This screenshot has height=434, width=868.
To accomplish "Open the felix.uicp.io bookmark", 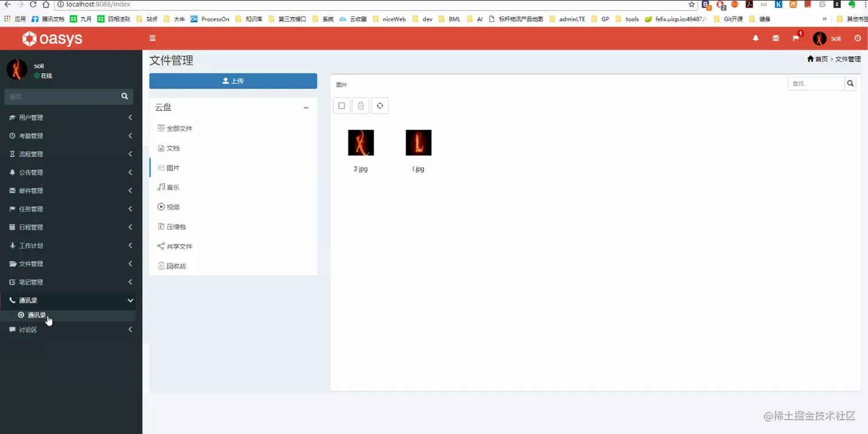I will pyautogui.click(x=677, y=19).
